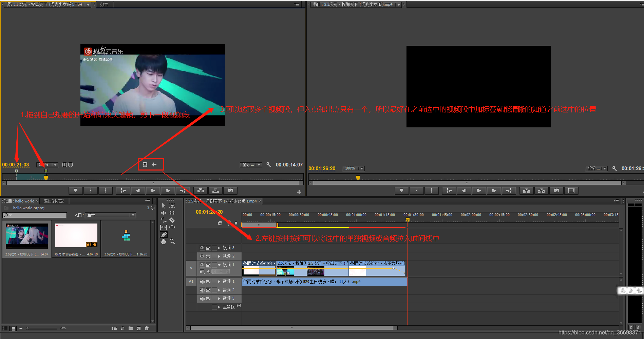Expand the 主音轨 master track
644x339 pixels.
pos(219,307)
